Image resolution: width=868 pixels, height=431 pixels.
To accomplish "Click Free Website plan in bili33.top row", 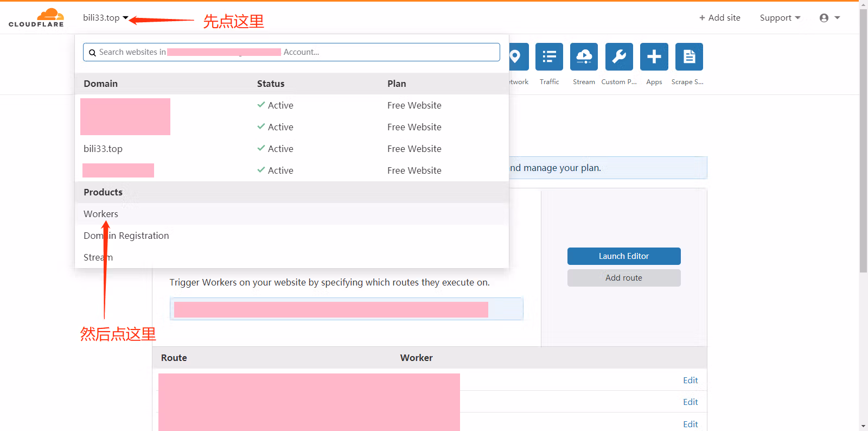I will [414, 149].
